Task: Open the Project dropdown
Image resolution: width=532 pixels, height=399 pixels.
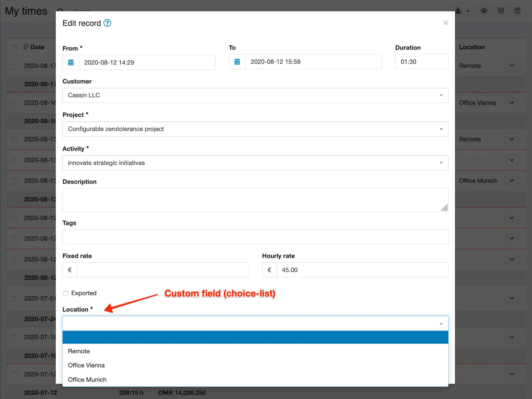Action: click(x=255, y=129)
